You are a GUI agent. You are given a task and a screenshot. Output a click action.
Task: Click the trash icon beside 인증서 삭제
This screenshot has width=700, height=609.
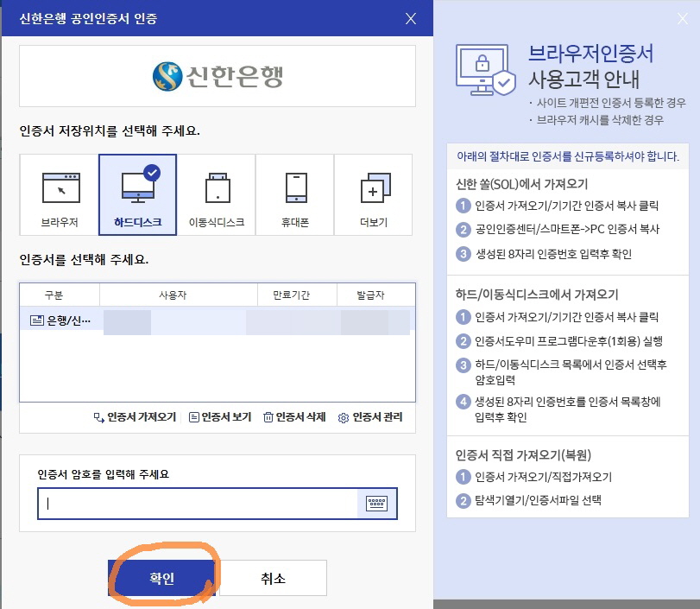pyautogui.click(x=268, y=417)
